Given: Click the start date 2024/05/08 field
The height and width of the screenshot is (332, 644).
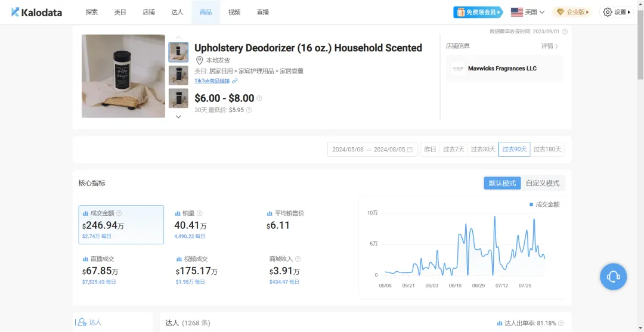Looking at the screenshot, I should pyautogui.click(x=348, y=150).
